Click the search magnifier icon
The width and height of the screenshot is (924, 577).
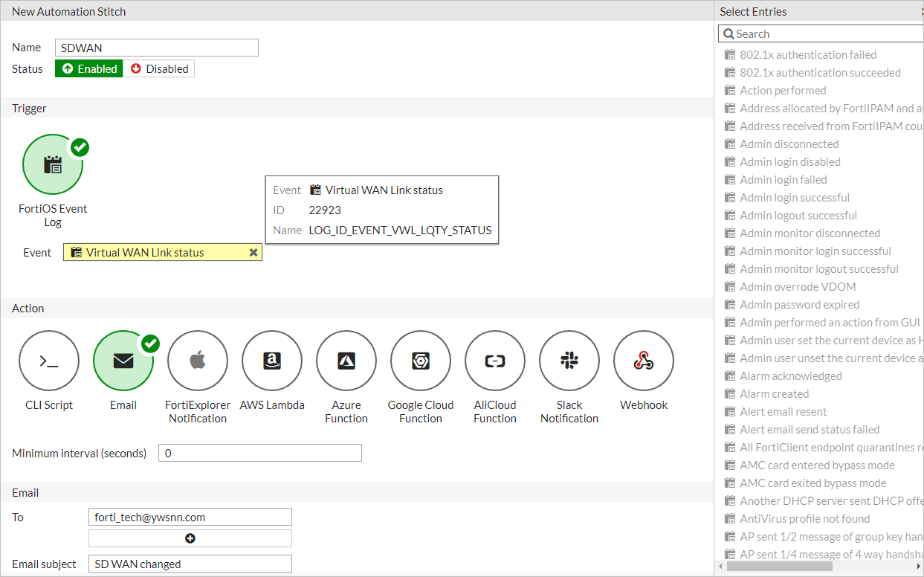728,34
